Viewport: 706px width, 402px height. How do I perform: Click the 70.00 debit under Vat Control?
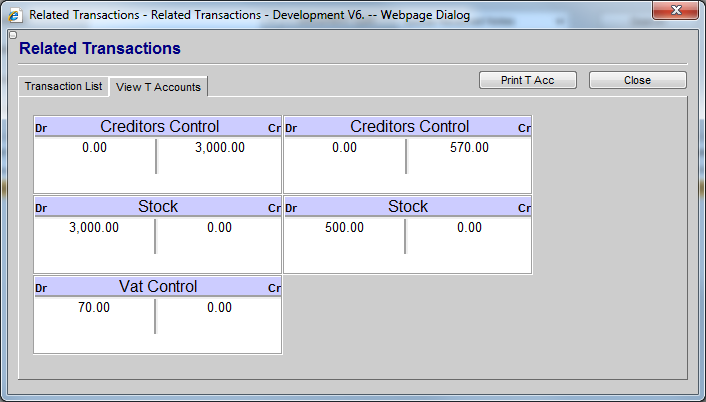point(94,308)
